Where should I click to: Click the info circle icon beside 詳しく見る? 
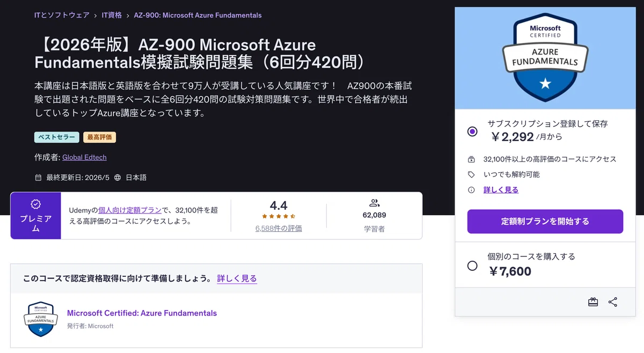tap(471, 190)
